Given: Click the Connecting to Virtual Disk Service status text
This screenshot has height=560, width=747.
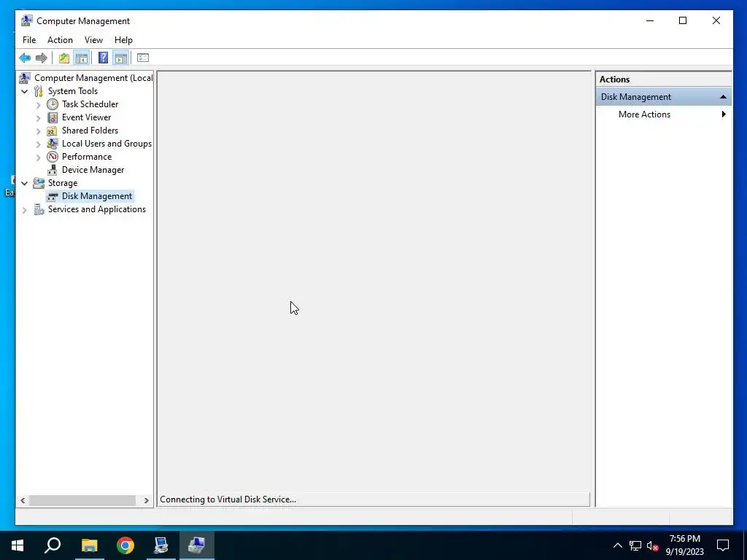Looking at the screenshot, I should [228, 499].
